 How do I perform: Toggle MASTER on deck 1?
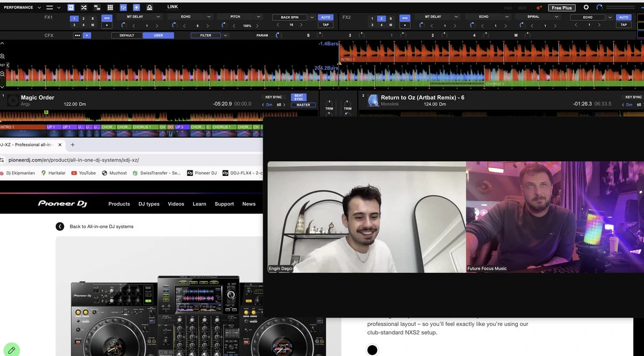click(x=303, y=105)
